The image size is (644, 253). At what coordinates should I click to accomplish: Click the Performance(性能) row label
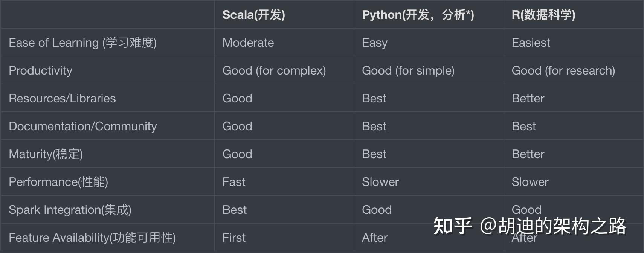click(x=58, y=182)
